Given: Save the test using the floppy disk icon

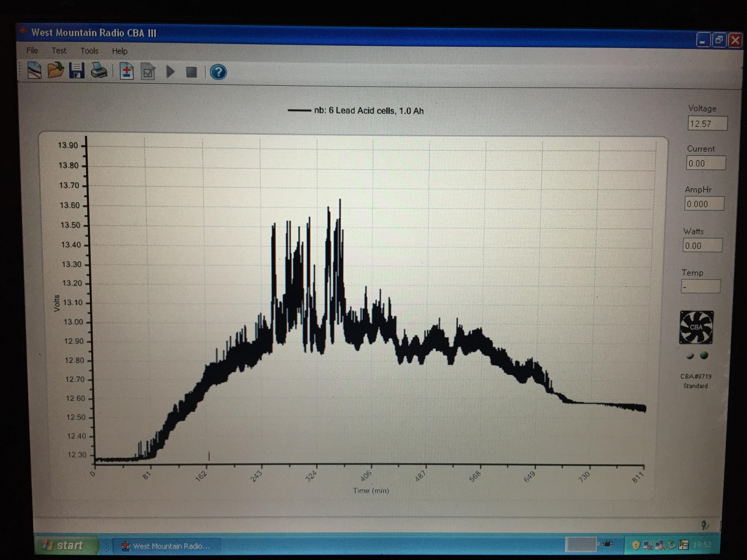Looking at the screenshot, I should tap(77, 71).
